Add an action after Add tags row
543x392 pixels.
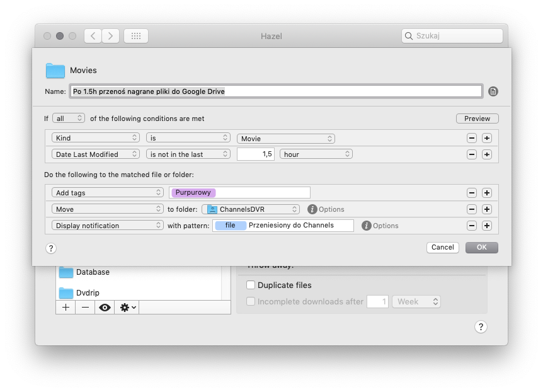486,193
